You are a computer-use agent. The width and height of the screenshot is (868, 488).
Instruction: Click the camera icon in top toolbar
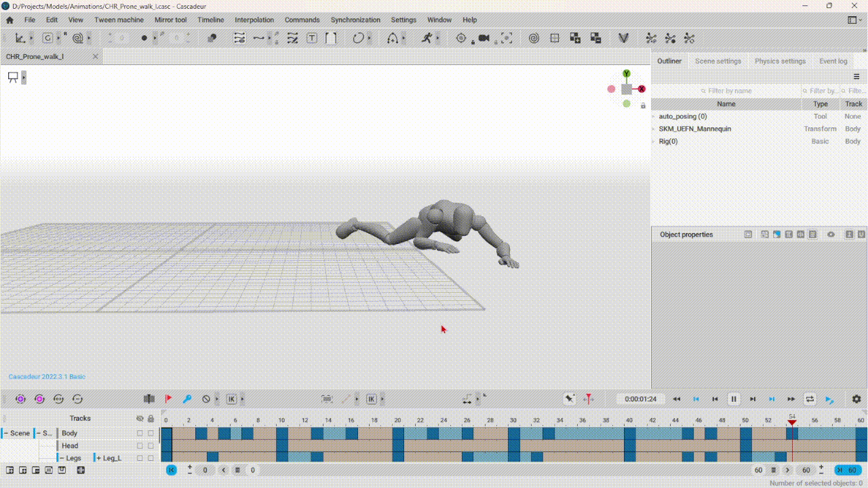(x=484, y=39)
